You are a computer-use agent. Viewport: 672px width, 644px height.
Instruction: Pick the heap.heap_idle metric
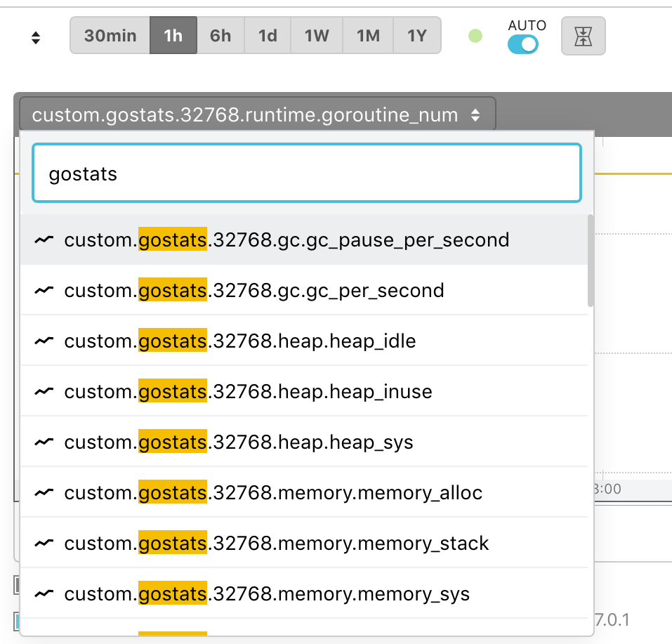click(304, 341)
